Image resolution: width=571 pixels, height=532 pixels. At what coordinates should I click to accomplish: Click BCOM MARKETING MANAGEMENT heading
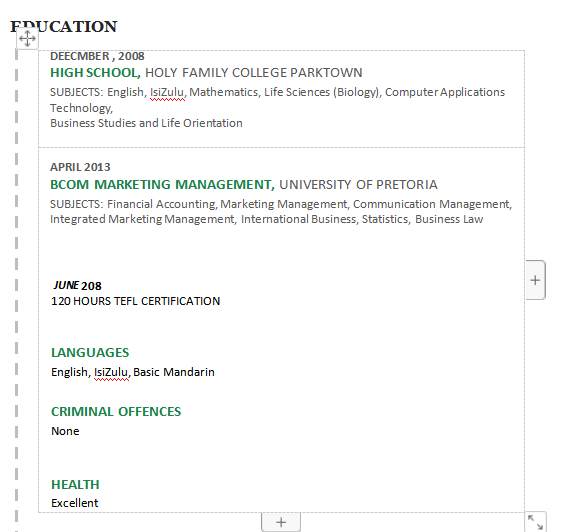point(162,185)
